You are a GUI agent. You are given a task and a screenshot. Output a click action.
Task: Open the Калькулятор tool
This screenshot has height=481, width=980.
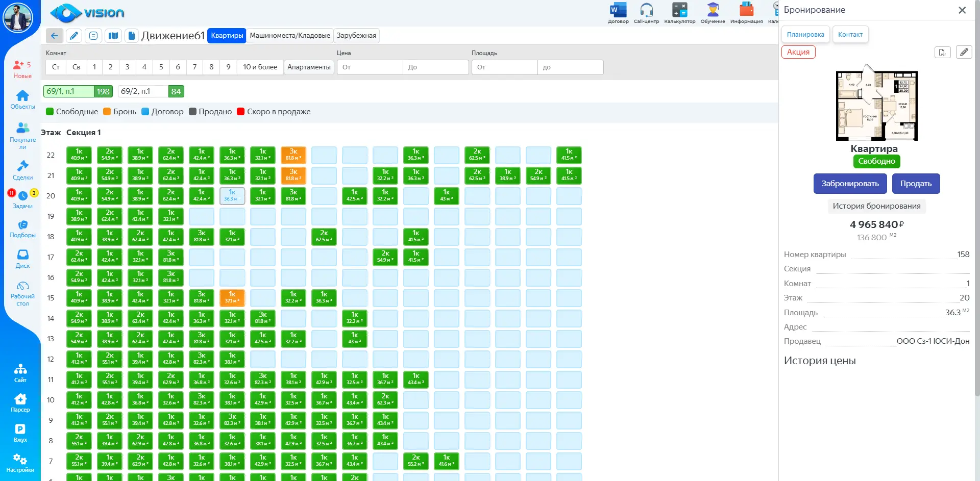pyautogui.click(x=679, y=10)
